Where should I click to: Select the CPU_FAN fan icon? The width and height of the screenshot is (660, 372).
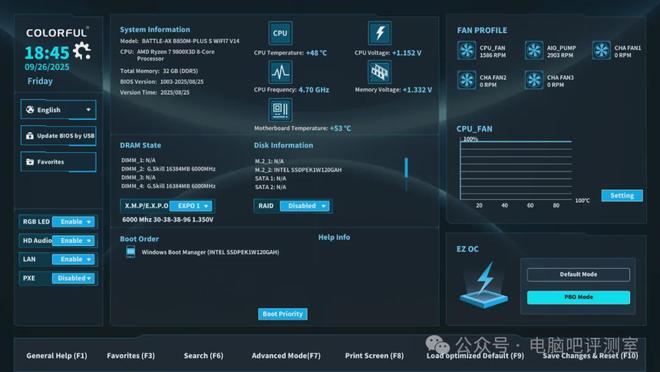[466, 50]
